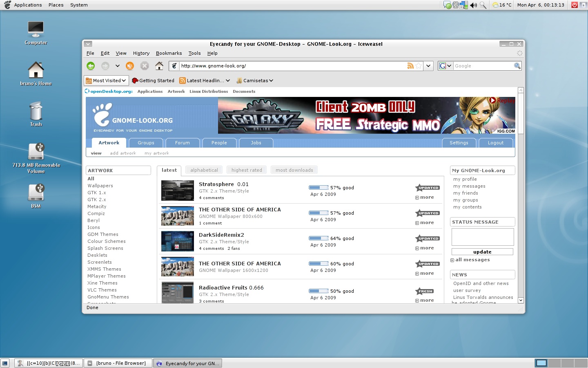The image size is (588, 368).
Task: Switch to bruno - File Browser taskbar window
Action: (x=118, y=363)
